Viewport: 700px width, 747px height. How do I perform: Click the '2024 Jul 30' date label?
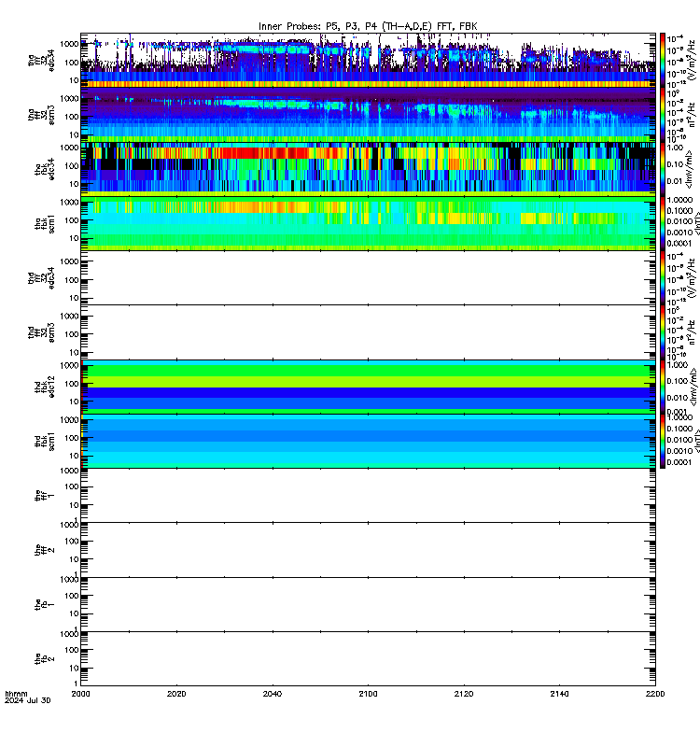(x=28, y=700)
